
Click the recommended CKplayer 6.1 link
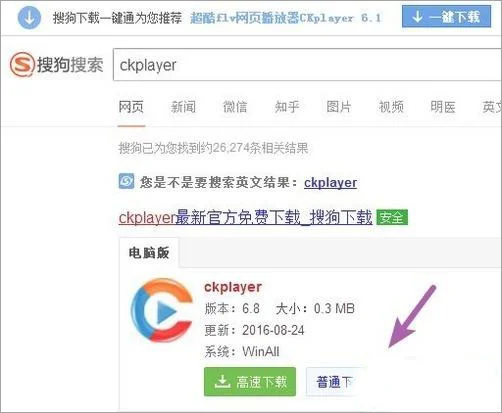(x=286, y=18)
